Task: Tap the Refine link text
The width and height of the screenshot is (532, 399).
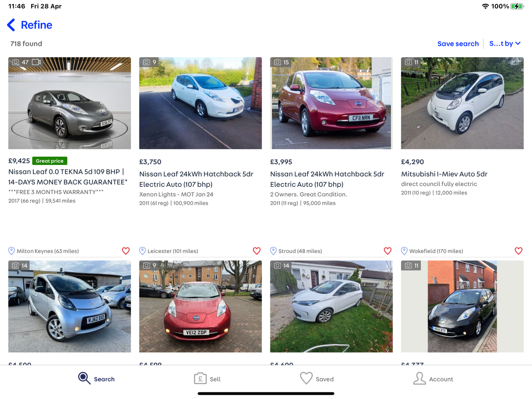Action: pyautogui.click(x=36, y=25)
